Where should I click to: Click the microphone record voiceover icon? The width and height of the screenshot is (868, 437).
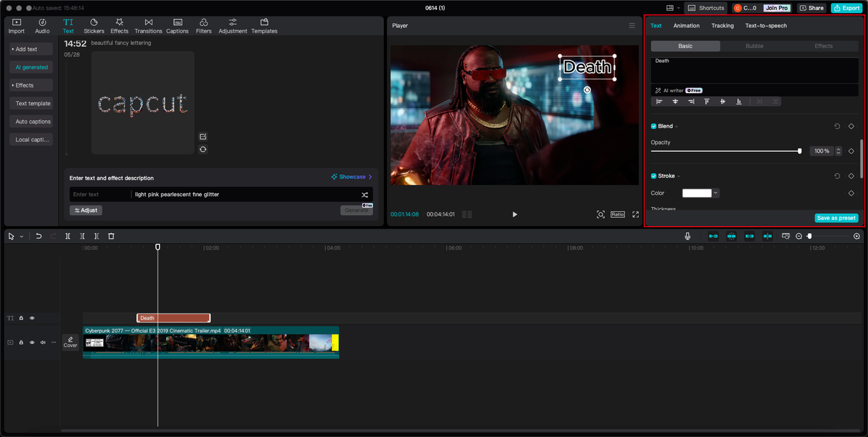tap(688, 236)
